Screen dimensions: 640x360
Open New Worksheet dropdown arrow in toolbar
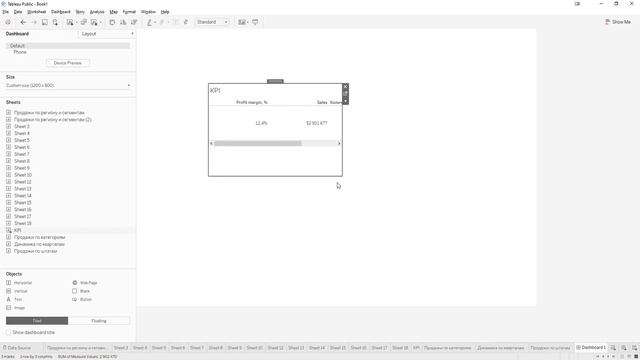coord(76,22)
